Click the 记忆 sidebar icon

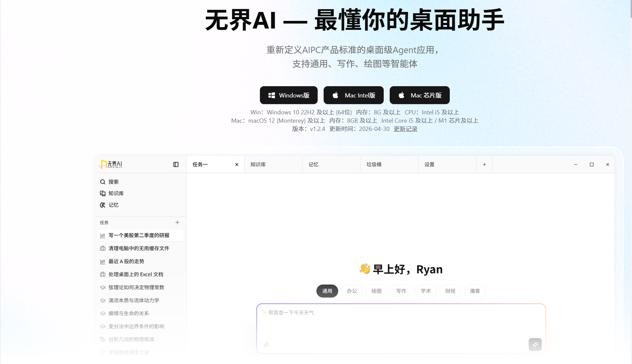[103, 205]
